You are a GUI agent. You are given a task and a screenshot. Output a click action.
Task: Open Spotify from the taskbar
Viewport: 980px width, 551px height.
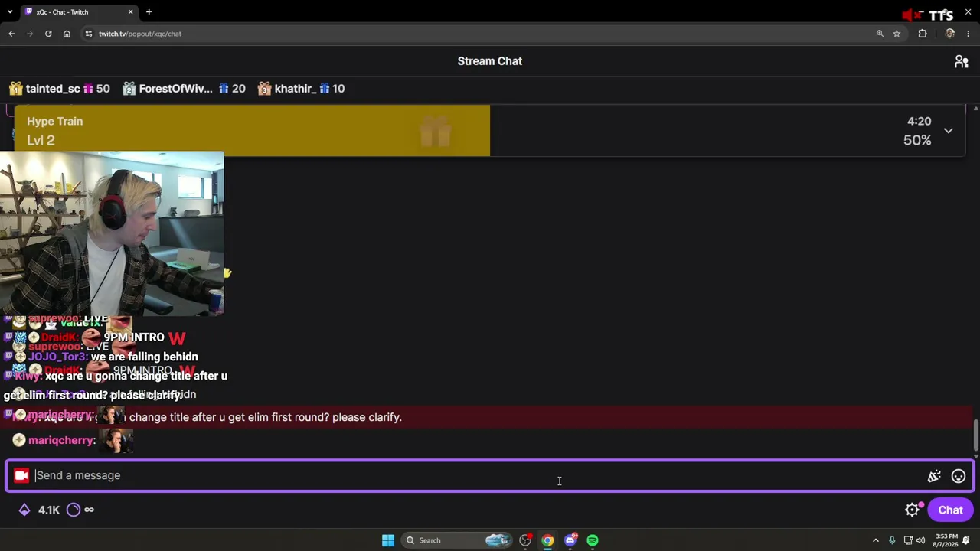(x=593, y=540)
